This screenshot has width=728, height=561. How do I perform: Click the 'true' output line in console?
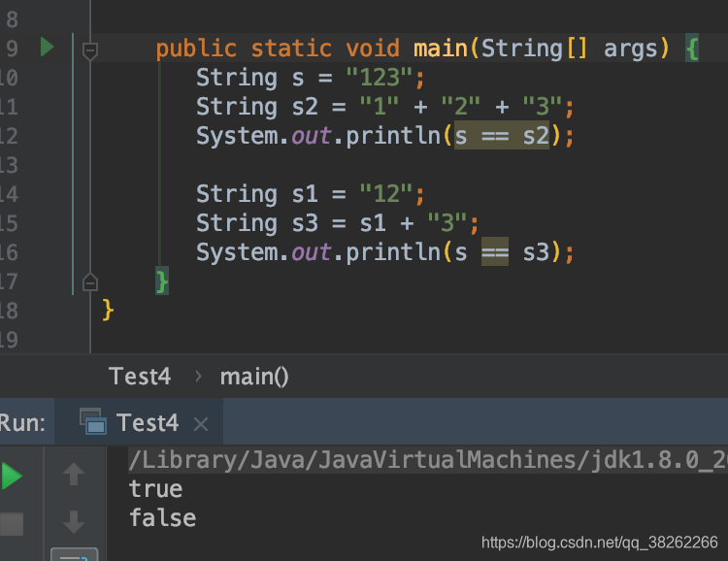point(155,489)
